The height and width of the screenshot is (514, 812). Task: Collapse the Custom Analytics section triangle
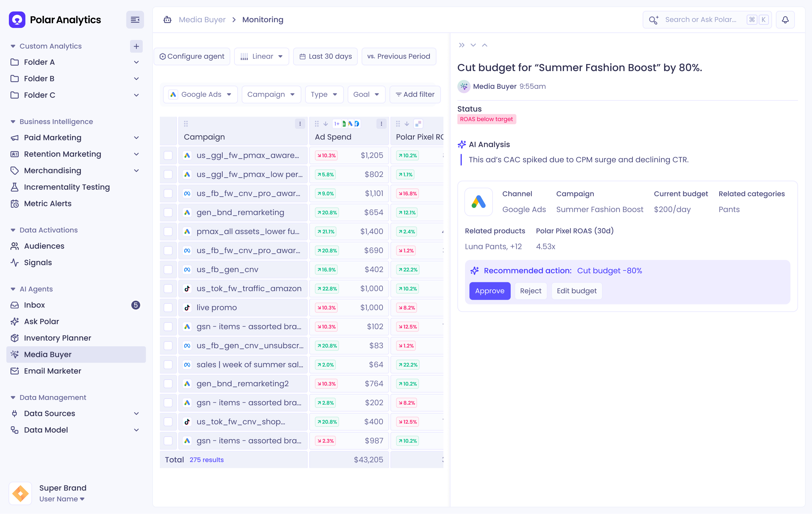tap(13, 46)
